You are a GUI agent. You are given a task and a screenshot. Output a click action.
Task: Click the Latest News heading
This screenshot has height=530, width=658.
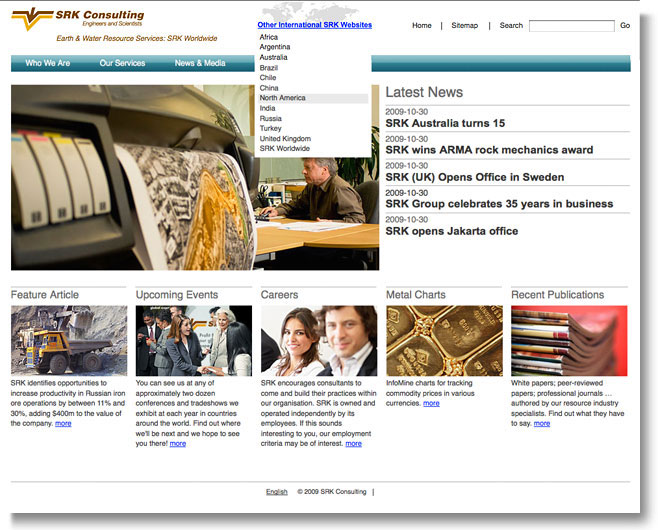pos(424,92)
